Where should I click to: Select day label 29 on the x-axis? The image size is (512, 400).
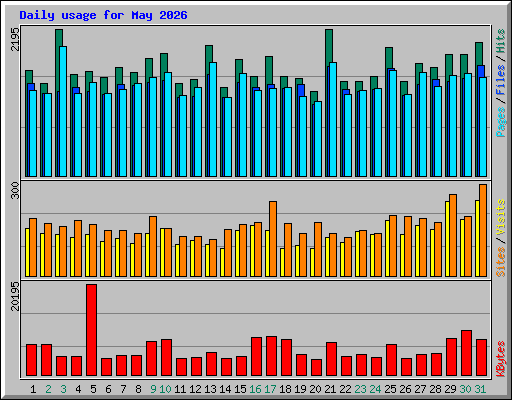[x=450, y=389]
